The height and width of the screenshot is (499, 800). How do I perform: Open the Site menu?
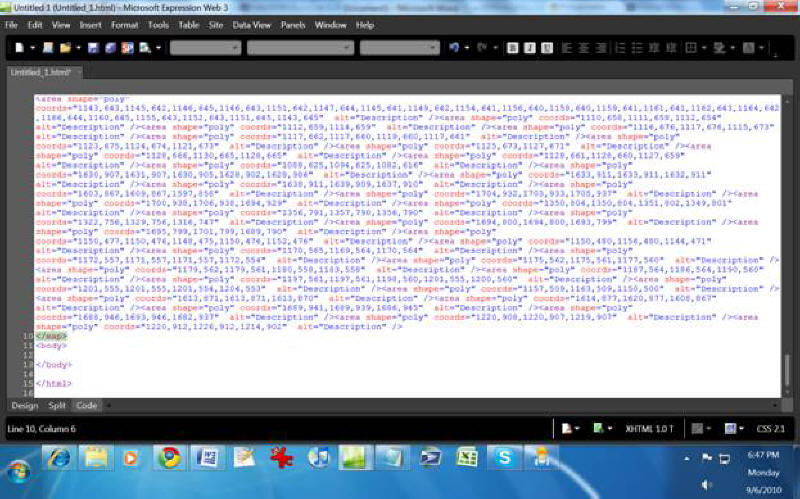point(216,24)
